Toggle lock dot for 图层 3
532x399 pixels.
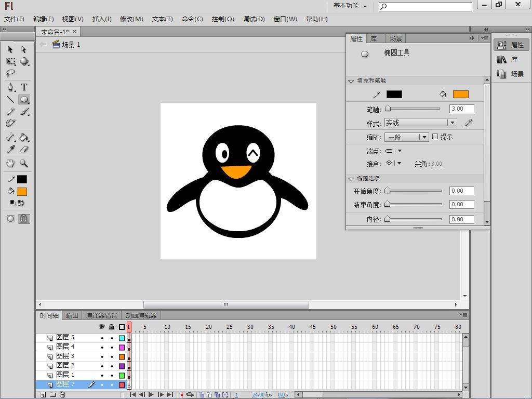point(112,357)
